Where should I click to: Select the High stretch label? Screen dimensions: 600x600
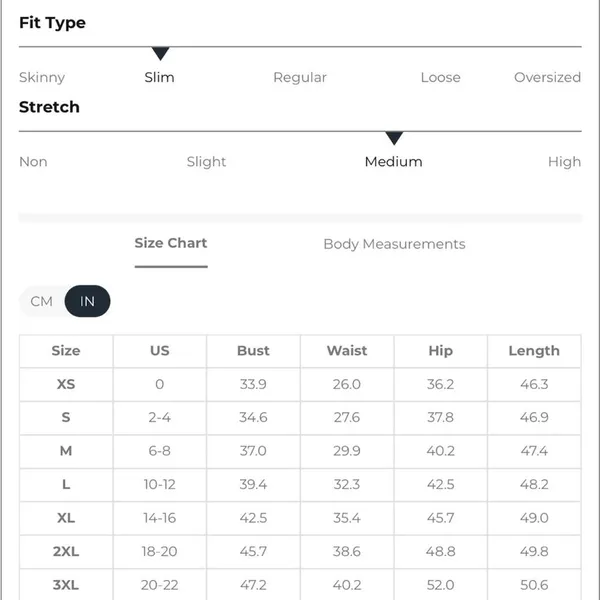point(564,162)
